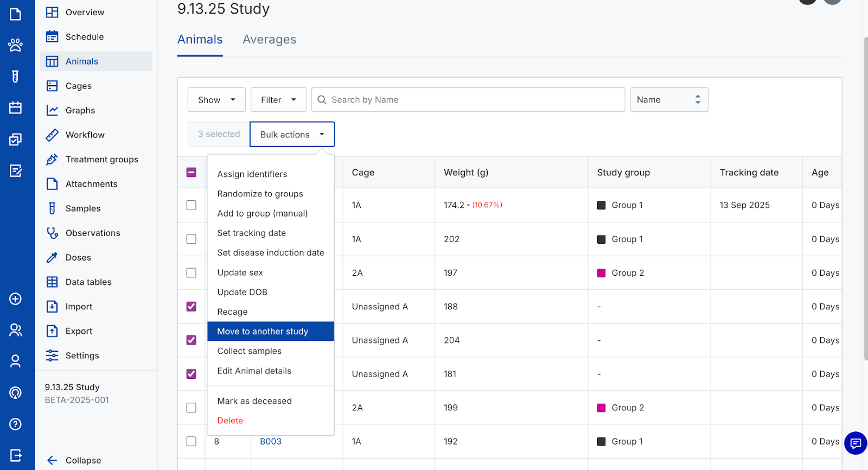Toggle the select-all header checkbox
Viewport: 868px width, 470px height.
[192, 173]
